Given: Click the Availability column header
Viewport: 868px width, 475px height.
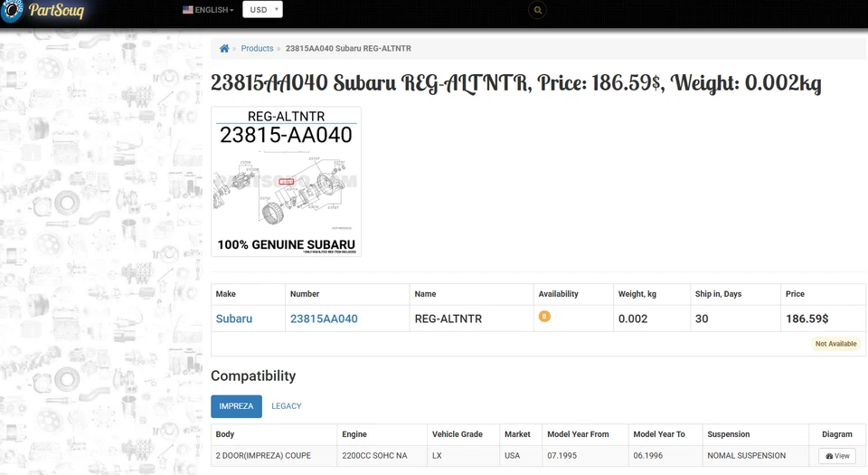Looking at the screenshot, I should coord(558,294).
